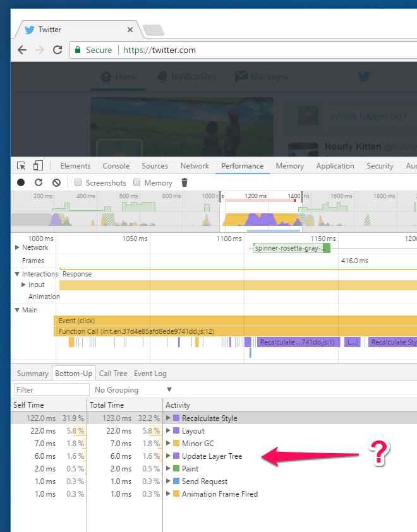417x532 pixels.
Task: Toggle the device toolbar icon
Action: 38,165
